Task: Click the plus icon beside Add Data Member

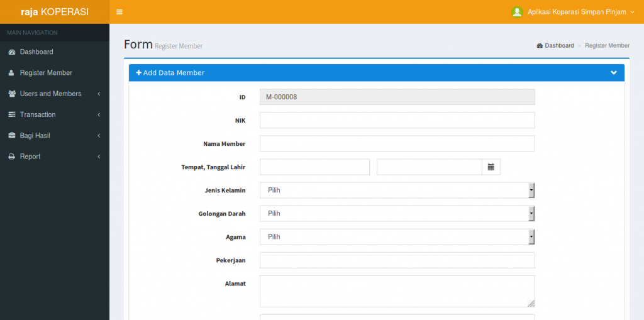Action: tap(139, 73)
